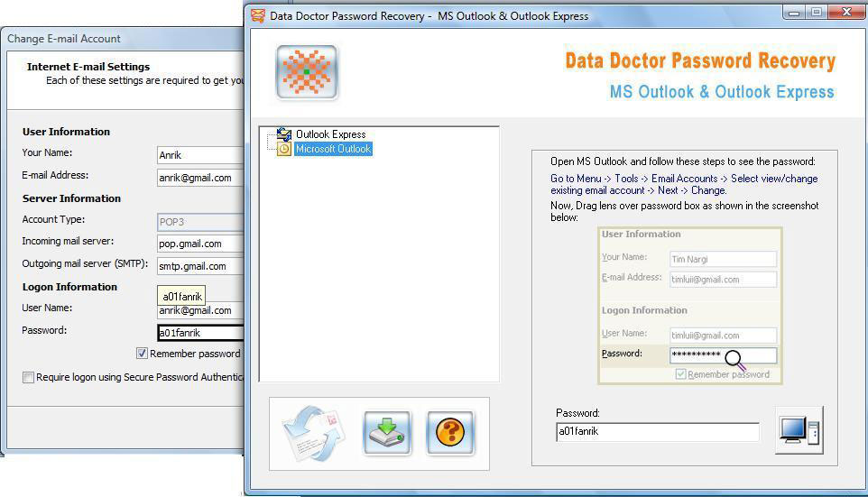Click the save to disk icon

(x=387, y=433)
